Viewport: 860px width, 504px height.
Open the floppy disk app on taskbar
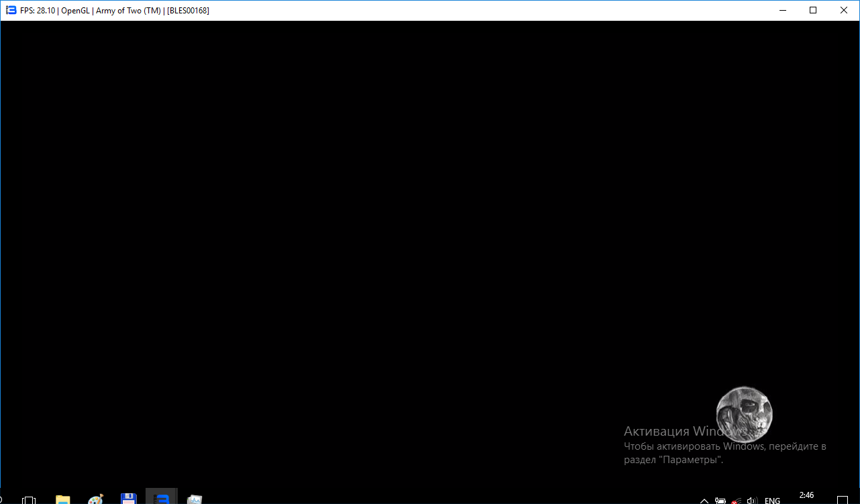tap(129, 499)
